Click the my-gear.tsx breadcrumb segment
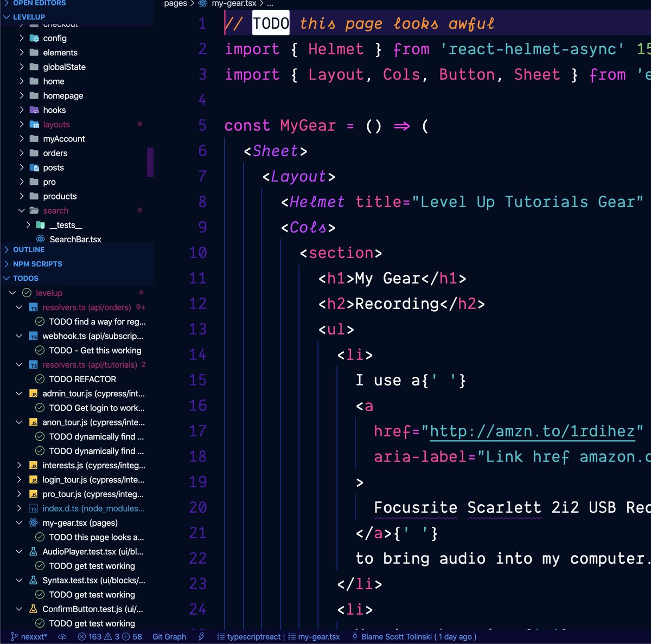Screen dimensions: 651x644 [234, 3]
